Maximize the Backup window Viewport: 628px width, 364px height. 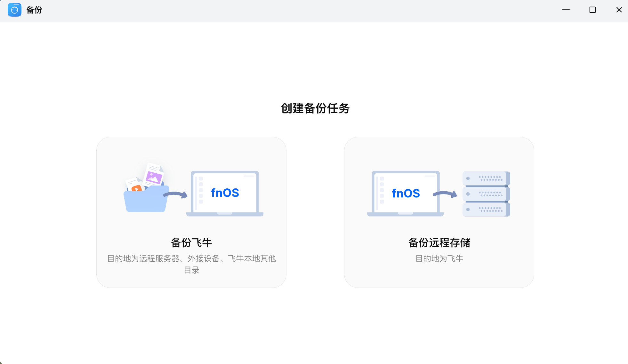point(592,10)
